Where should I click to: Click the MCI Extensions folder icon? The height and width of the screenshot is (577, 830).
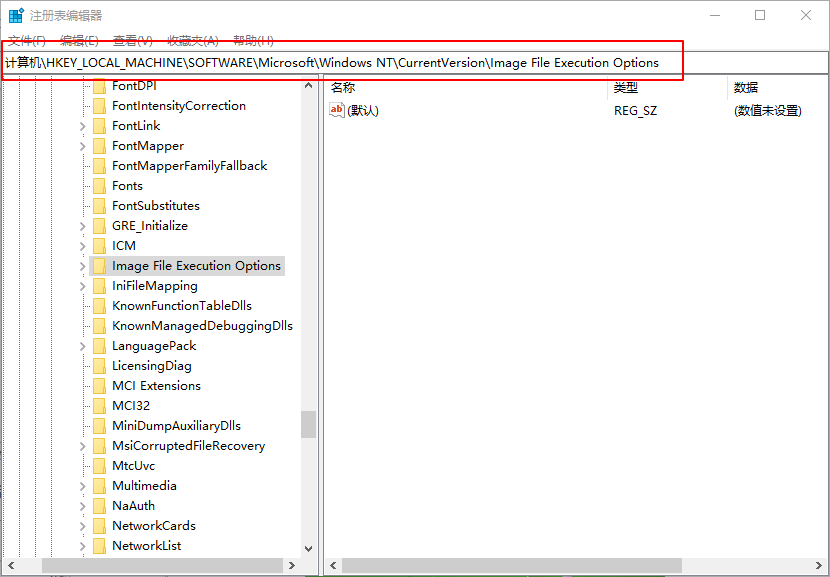click(x=99, y=386)
